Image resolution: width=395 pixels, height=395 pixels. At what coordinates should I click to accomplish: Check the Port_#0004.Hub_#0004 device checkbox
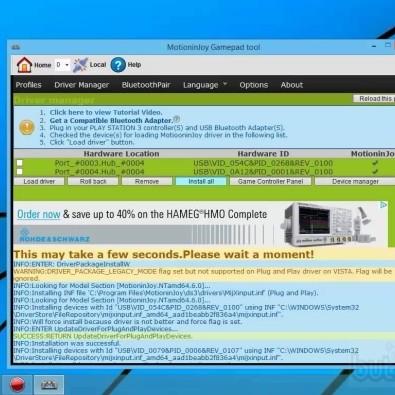point(20,171)
